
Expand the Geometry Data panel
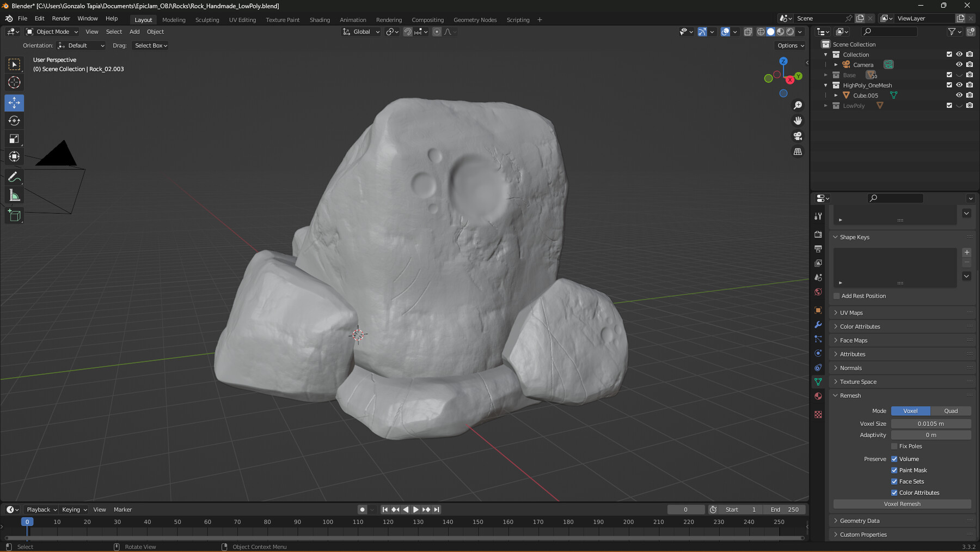(x=859, y=521)
